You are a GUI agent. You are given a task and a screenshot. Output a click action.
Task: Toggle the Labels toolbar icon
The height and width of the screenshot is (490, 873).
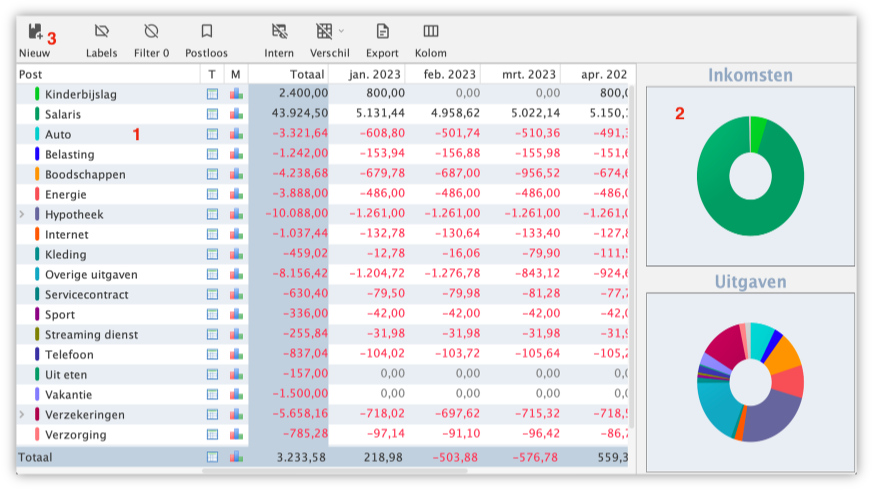tap(101, 32)
